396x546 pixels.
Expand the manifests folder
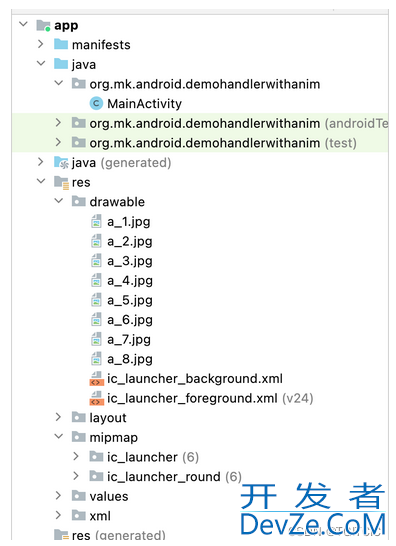coord(41,44)
